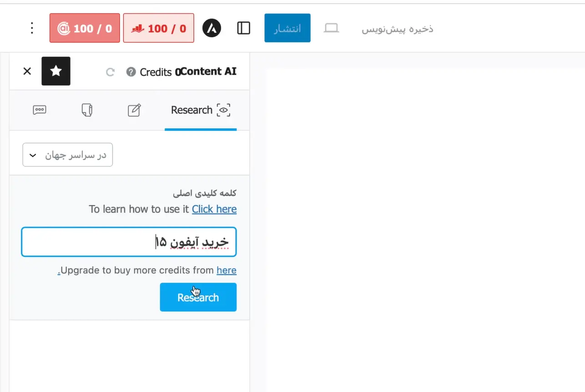The width and height of the screenshot is (585, 392).
Task: Click the Astra logo in the toolbar
Action: [211, 27]
